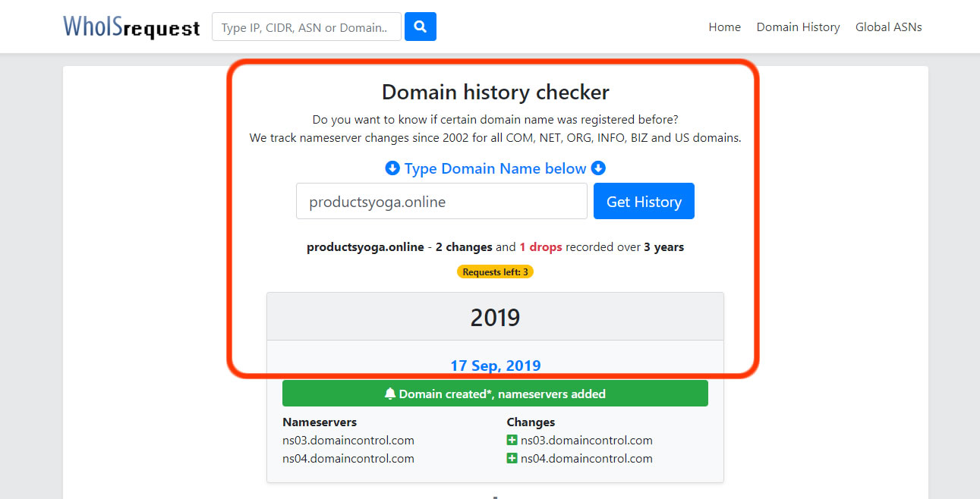Click the '3 years' summary text
The image size is (980, 499).
664,247
